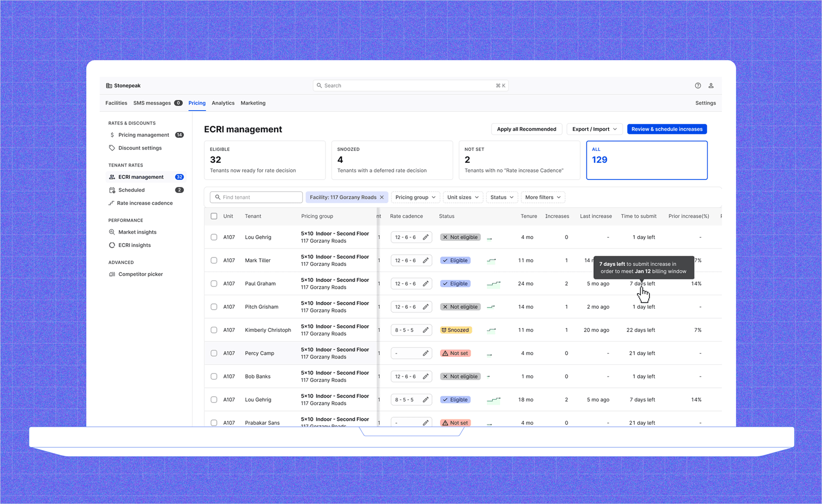The image size is (822, 504).
Task: Open the user profile icon
Action: [x=711, y=85]
